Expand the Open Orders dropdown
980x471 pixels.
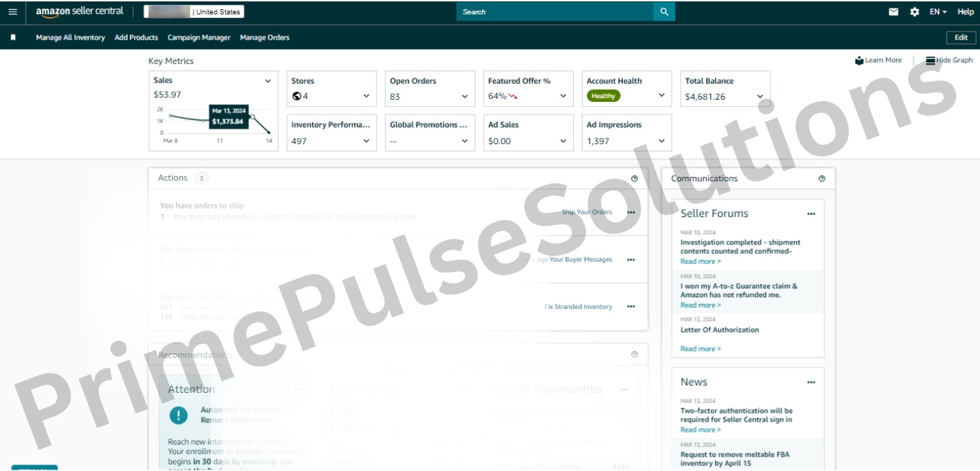point(465,96)
